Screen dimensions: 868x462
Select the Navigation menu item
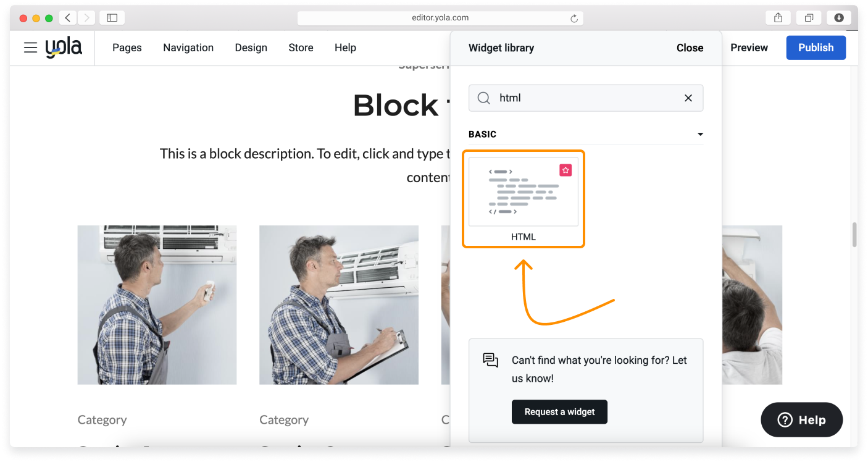pyautogui.click(x=188, y=48)
